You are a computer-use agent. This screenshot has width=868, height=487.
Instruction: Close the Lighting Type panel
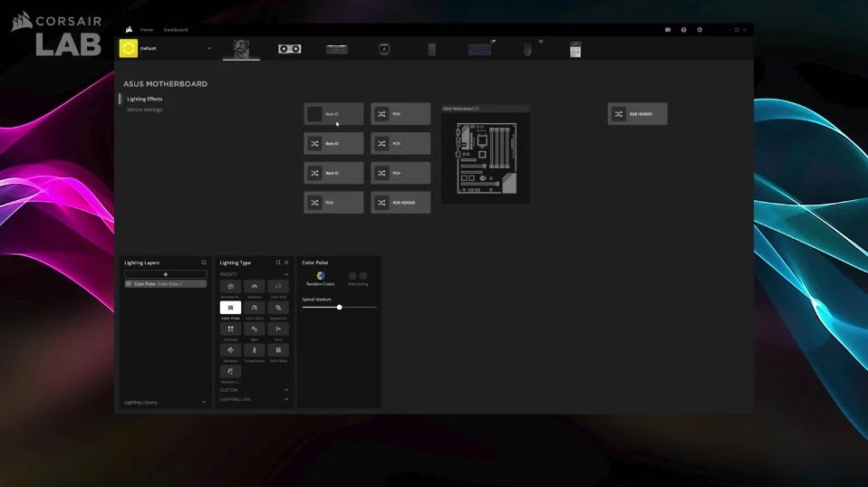(286, 263)
